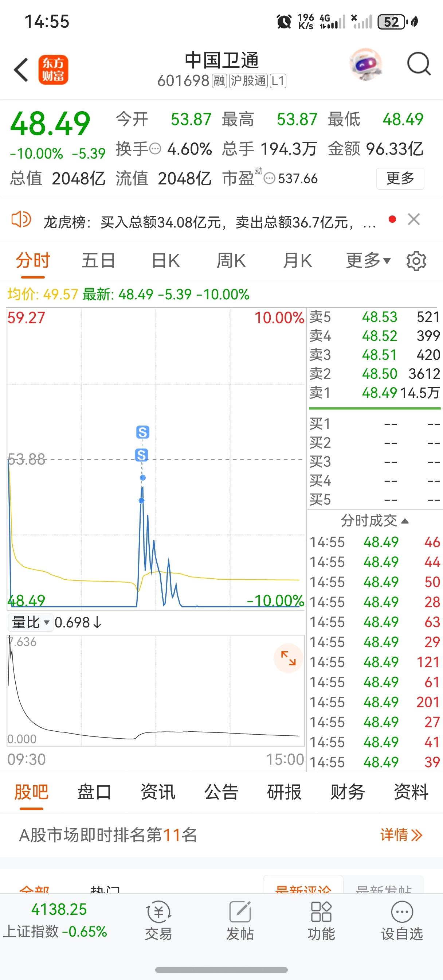Tap the trade row with volume 121
The image size is (443, 980).
click(375, 662)
